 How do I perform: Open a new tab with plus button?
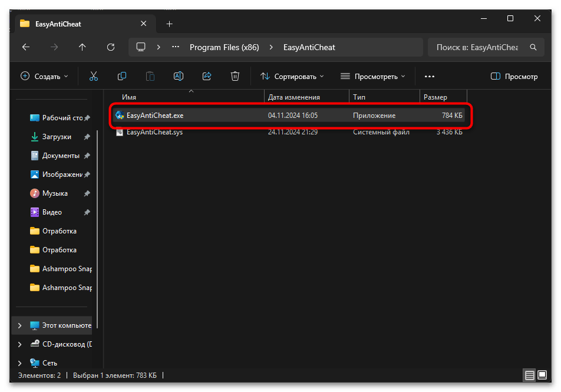169,24
